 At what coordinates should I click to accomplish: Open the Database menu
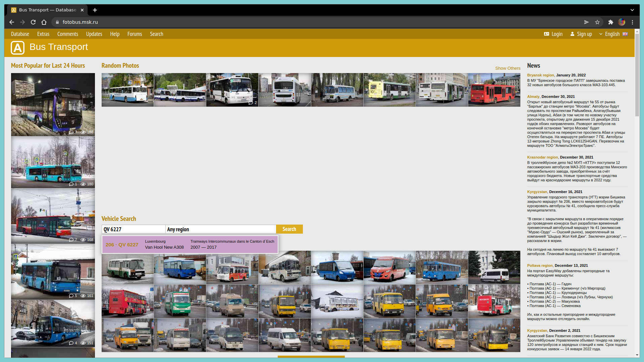(20, 34)
